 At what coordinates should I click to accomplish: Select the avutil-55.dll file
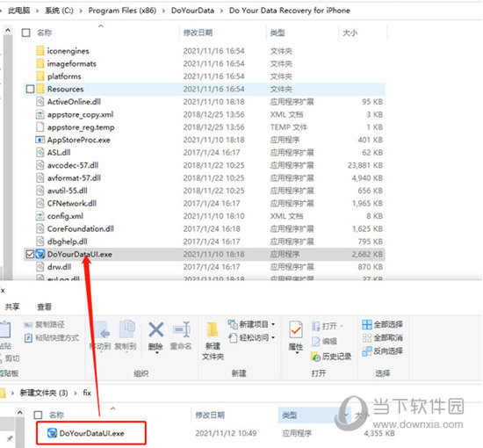point(205,191)
